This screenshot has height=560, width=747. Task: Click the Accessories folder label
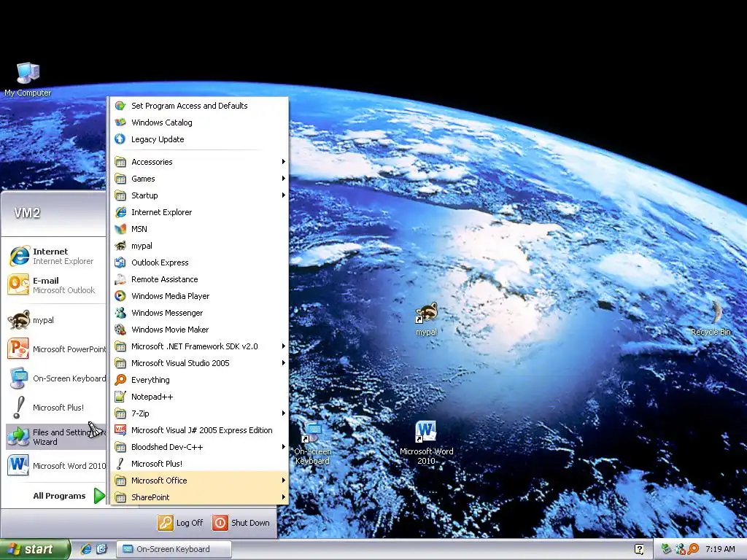[x=152, y=162]
